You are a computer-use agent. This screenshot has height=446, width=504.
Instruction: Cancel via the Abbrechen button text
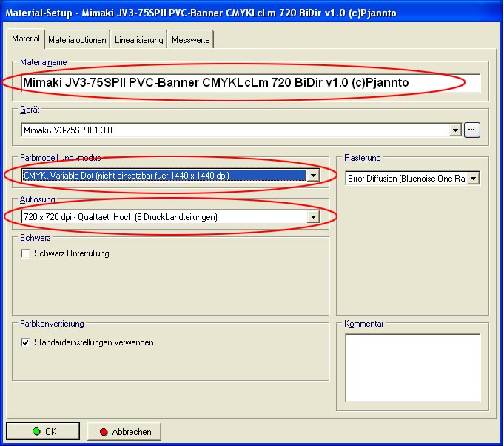click(132, 431)
